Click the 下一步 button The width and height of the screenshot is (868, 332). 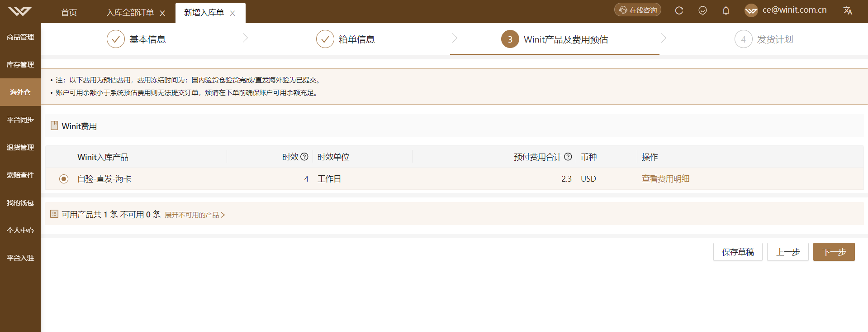(x=834, y=252)
